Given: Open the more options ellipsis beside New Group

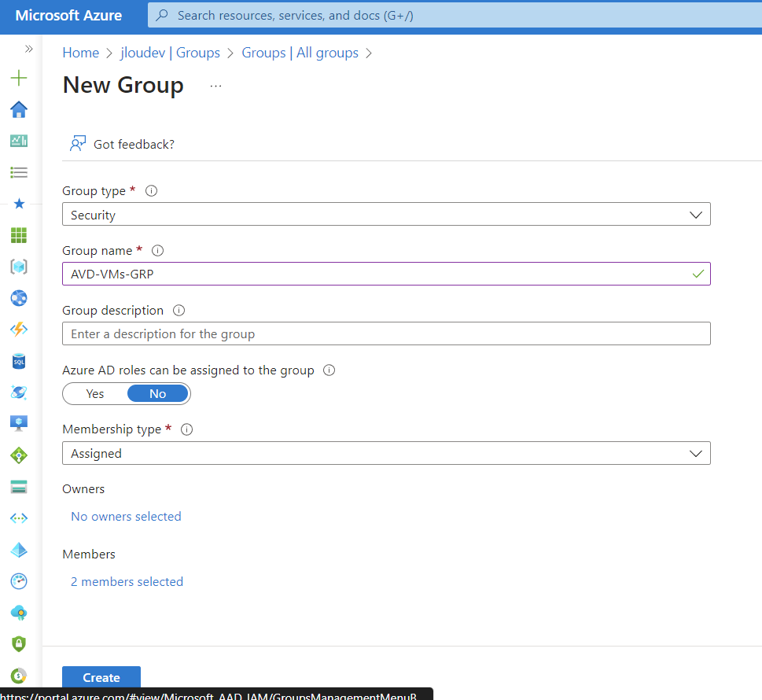Looking at the screenshot, I should 215,86.
